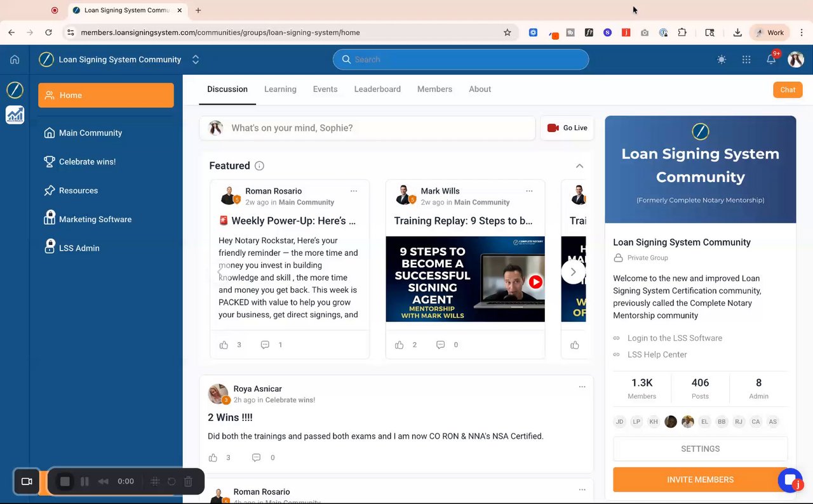
Task: Open the chart analytics icon in left rail
Action: (x=15, y=115)
